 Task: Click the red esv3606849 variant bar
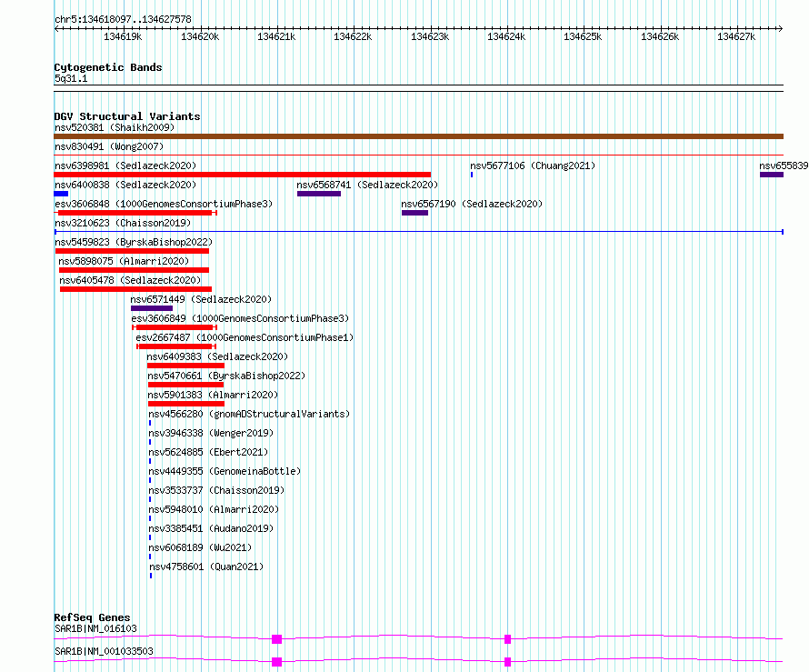[x=175, y=327]
